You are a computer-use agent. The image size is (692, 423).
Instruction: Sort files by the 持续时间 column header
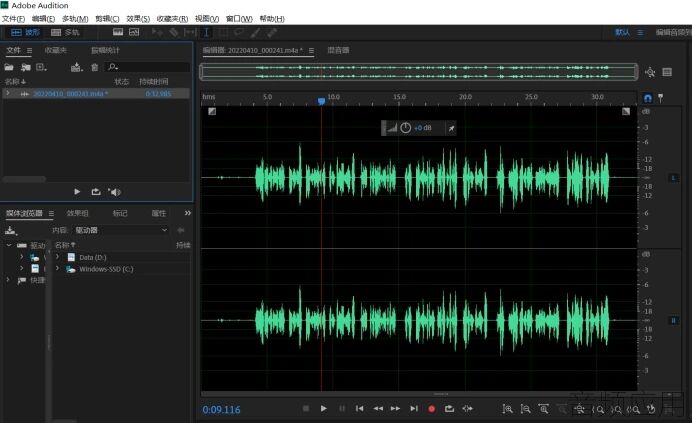(154, 82)
